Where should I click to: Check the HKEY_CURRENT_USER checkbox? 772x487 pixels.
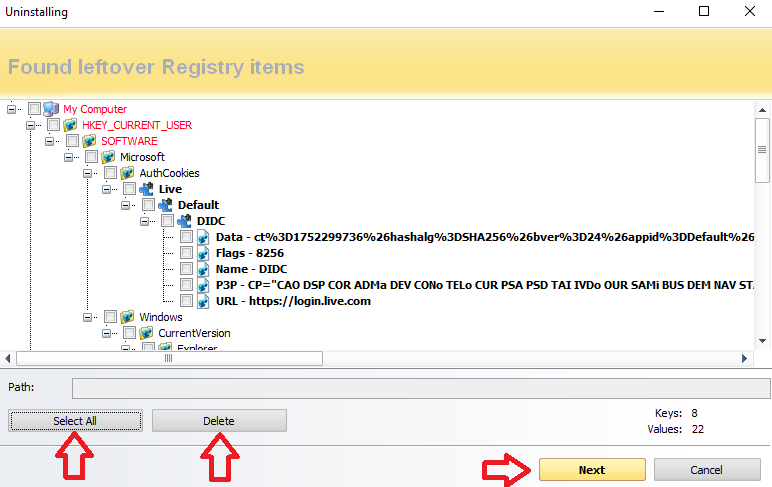[x=53, y=125]
